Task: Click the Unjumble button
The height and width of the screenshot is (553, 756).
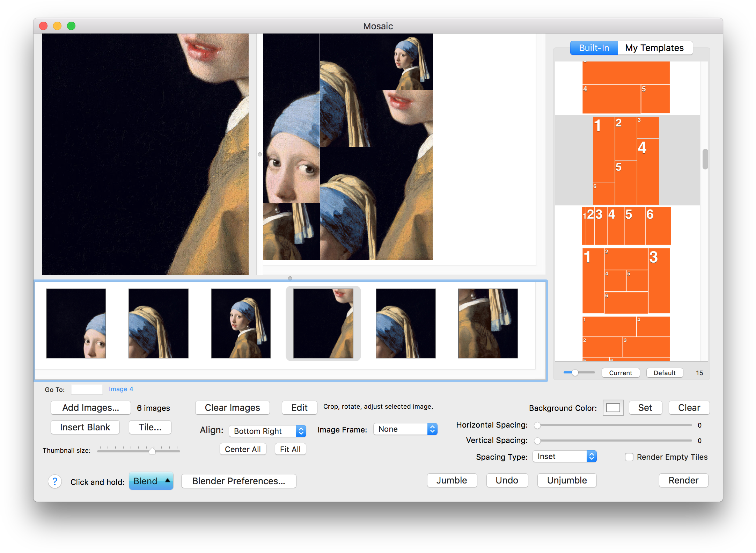Action: (567, 480)
